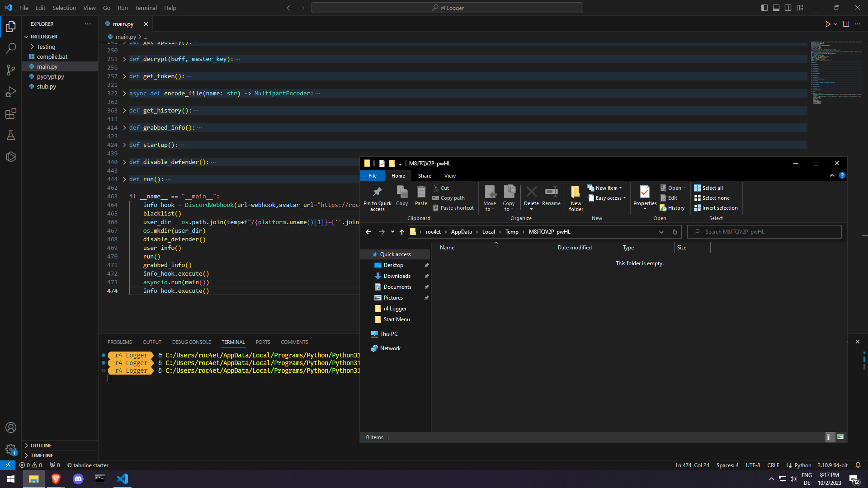Select Downloads in Quick access
This screenshot has height=488, width=868.
(x=397, y=276)
